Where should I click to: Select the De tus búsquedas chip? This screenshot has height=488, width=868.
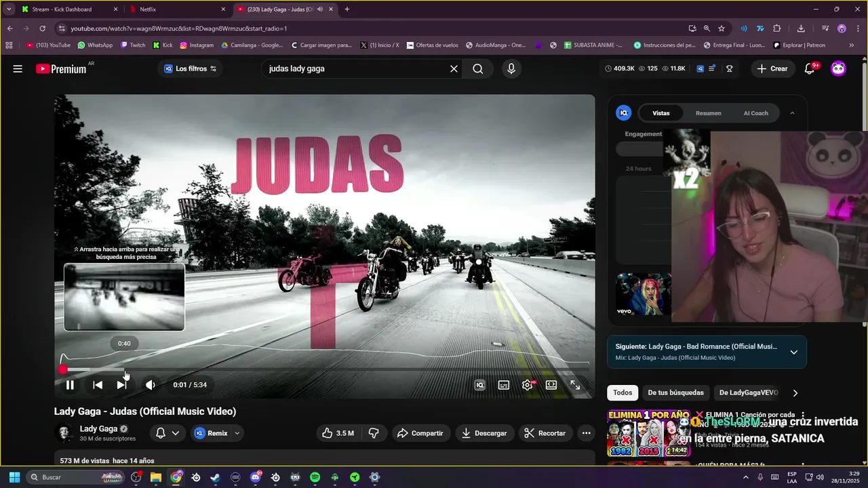pos(675,392)
